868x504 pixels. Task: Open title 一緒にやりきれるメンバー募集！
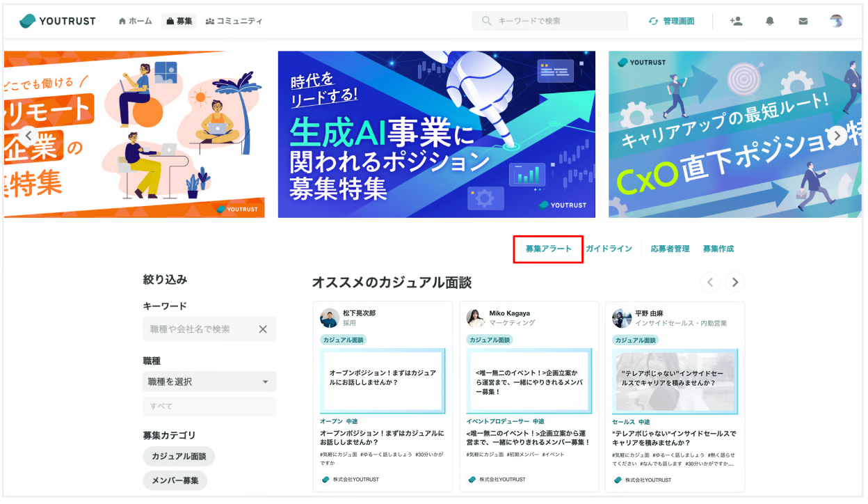(528, 437)
